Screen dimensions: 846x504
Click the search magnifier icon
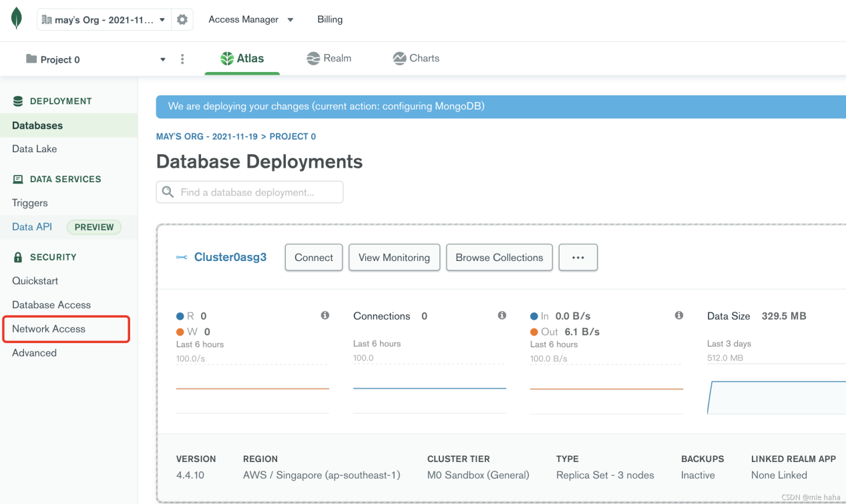point(168,192)
